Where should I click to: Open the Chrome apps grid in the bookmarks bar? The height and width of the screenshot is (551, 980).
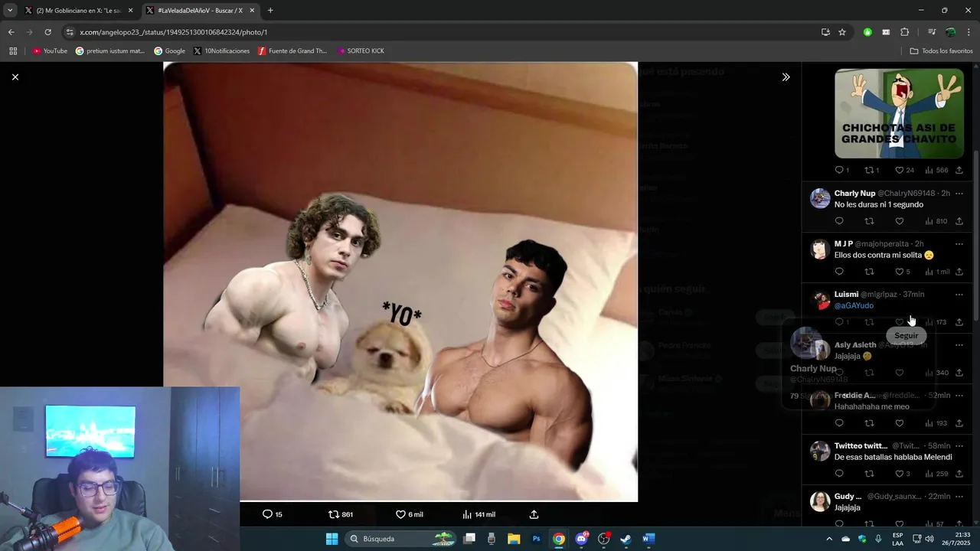pyautogui.click(x=13, y=51)
